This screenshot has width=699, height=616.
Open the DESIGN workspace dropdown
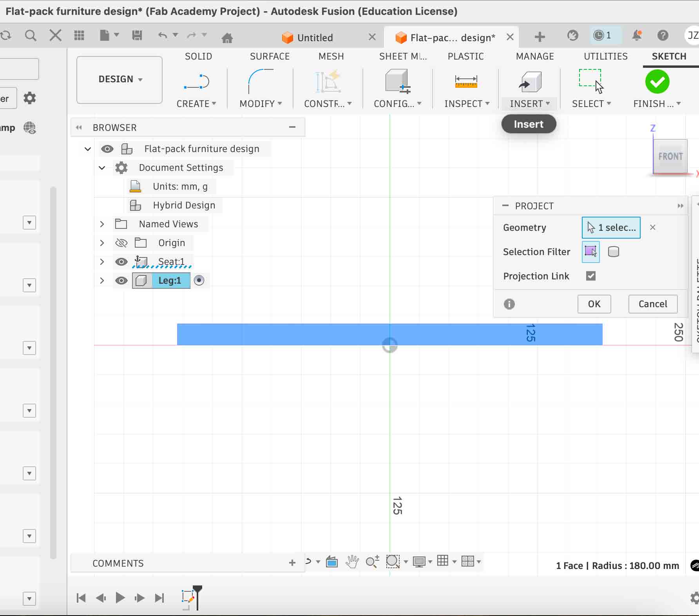pyautogui.click(x=120, y=80)
